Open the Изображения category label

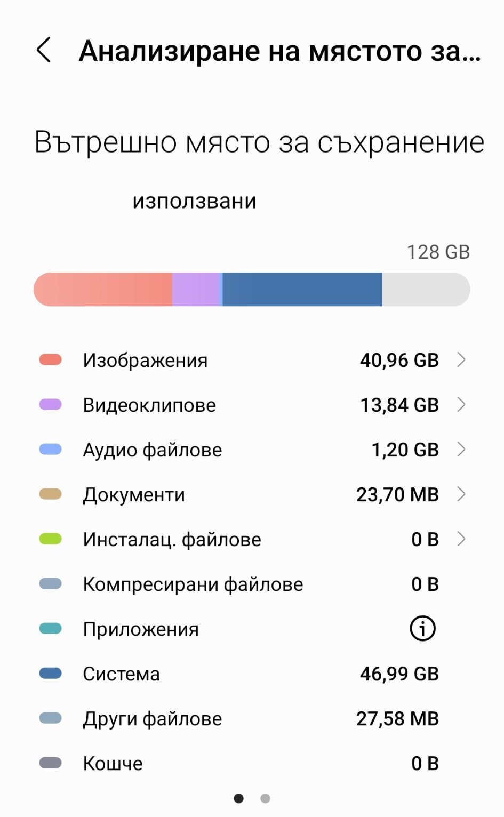click(x=145, y=361)
